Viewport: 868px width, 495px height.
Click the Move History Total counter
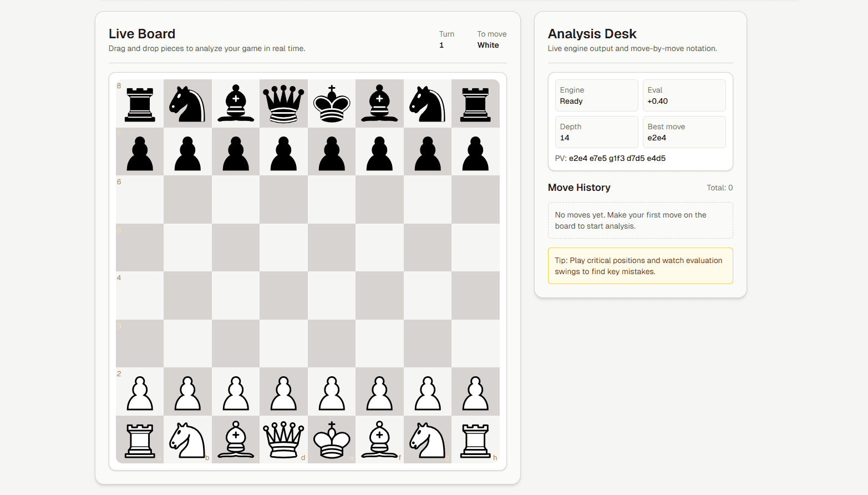point(719,188)
